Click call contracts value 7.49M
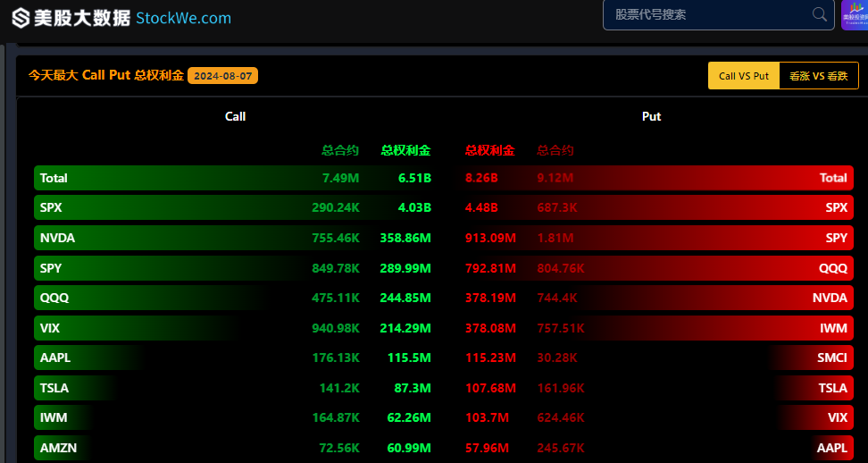 click(340, 178)
